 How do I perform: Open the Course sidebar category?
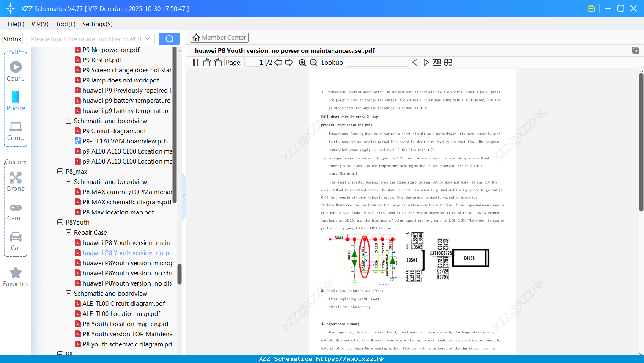16,71
